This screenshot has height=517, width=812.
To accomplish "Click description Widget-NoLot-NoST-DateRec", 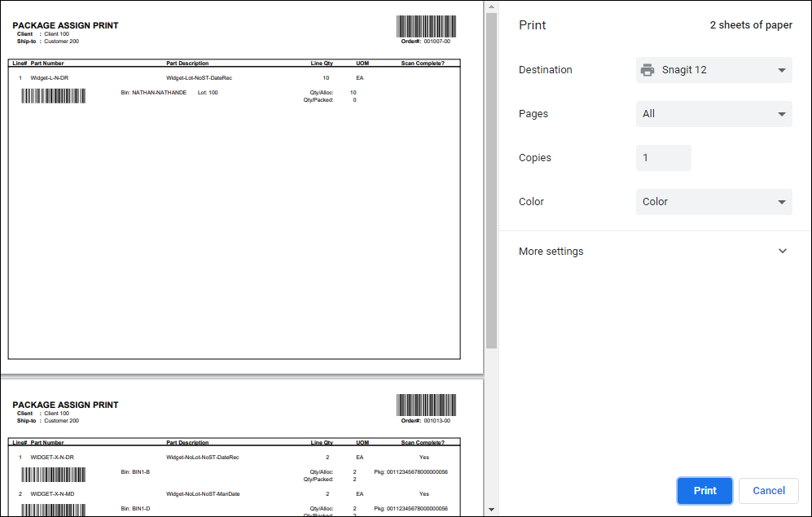I will pos(203,458).
